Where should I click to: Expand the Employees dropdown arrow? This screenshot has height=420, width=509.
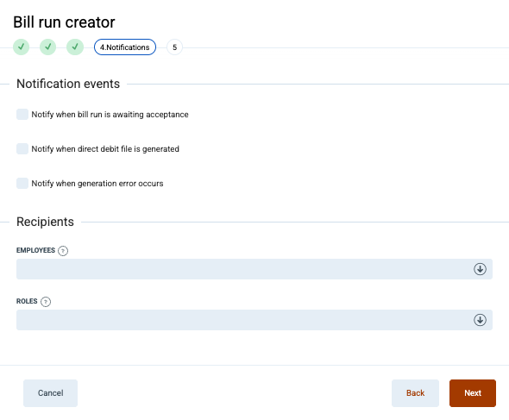[x=480, y=269]
